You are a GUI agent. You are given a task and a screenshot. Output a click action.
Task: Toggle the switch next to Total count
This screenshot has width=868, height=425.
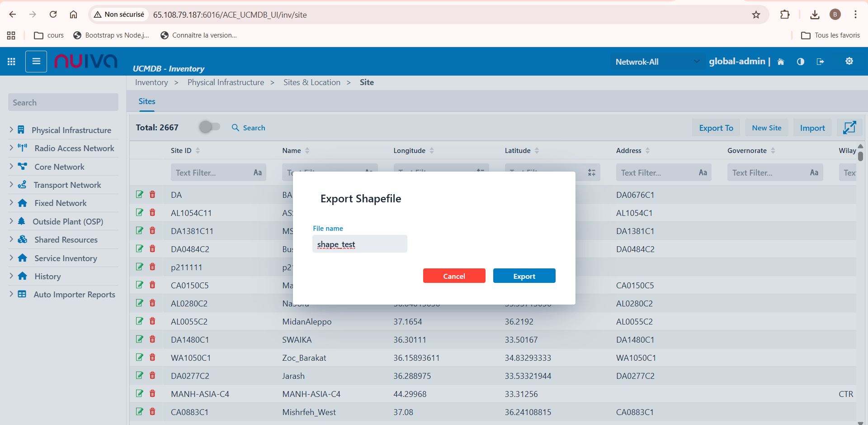pos(209,127)
